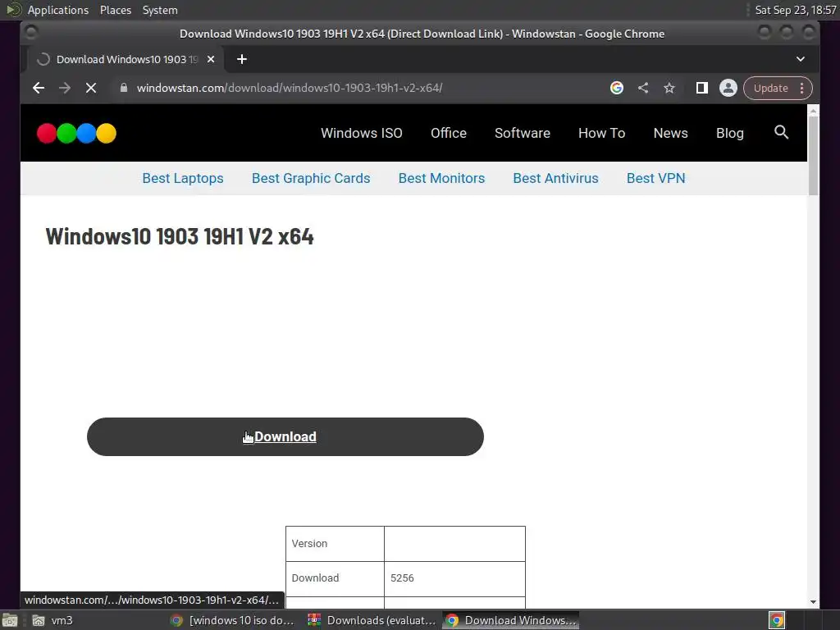Open the Places menu
The height and width of the screenshot is (630, 840).
[115, 10]
